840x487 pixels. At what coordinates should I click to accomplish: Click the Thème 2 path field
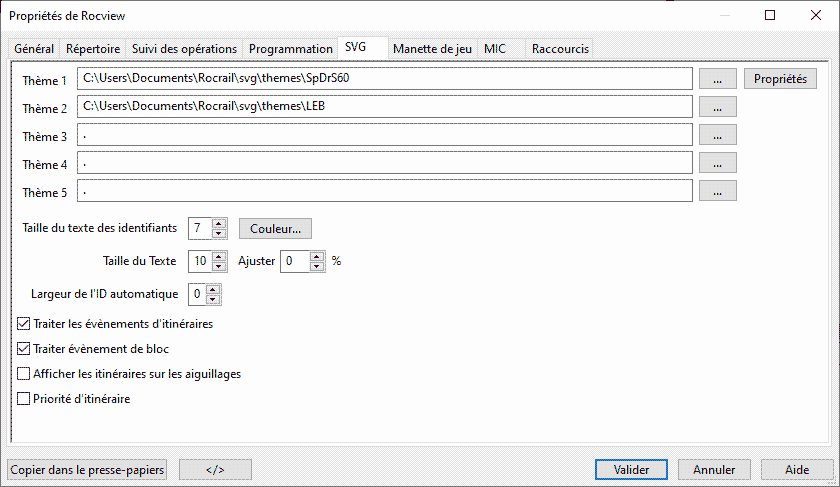point(385,107)
